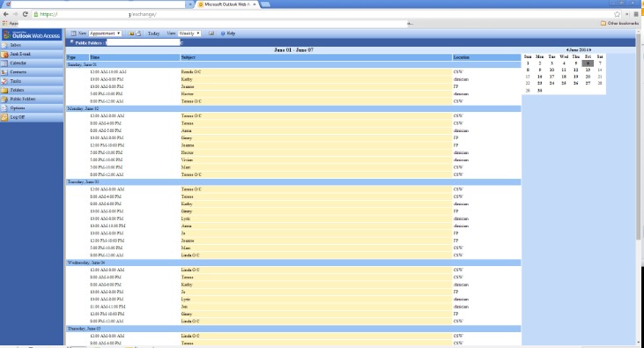Open Contacts from the sidebar
The width and height of the screenshot is (644, 348).
pyautogui.click(x=31, y=72)
